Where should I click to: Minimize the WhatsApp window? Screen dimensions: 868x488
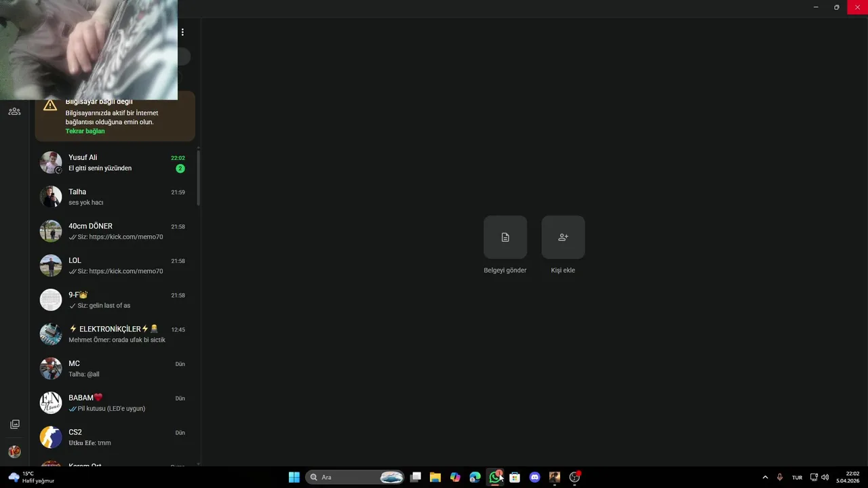coord(816,7)
